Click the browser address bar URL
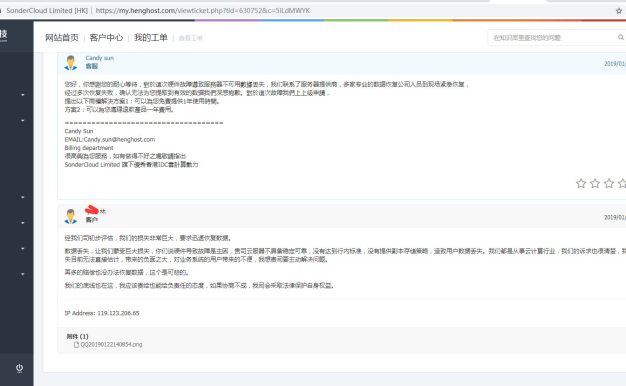The width and height of the screenshot is (626, 386). (x=203, y=10)
